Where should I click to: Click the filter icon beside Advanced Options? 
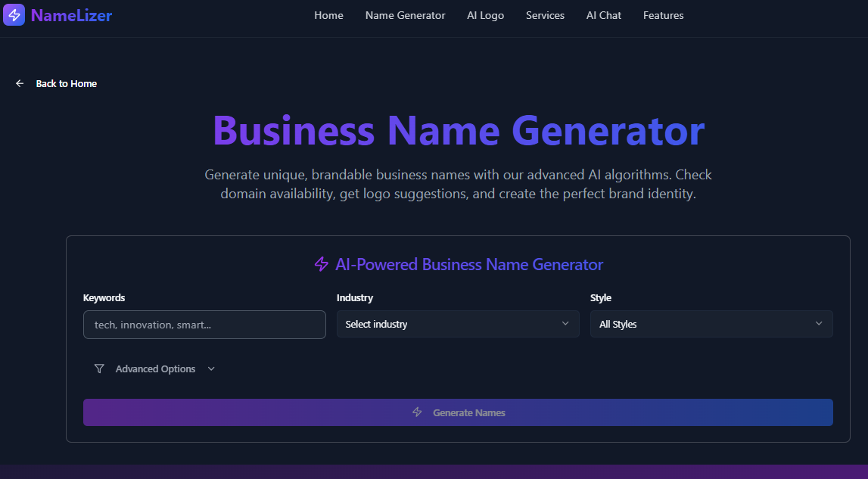coord(99,369)
